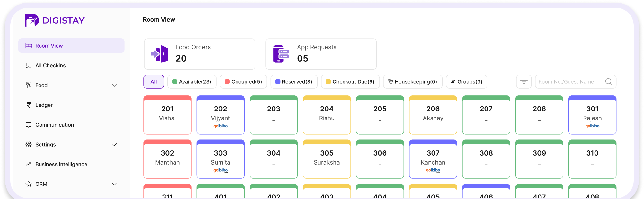Click the App Requests phone icon
This screenshot has height=199, width=644.
pos(281,54)
